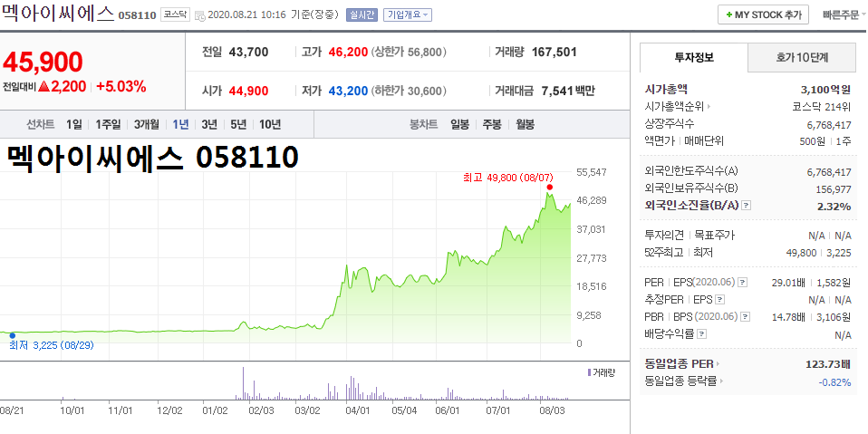This screenshot has height=434, width=868.
Task: Click the stock code 058110 in header
Action: (138, 14)
